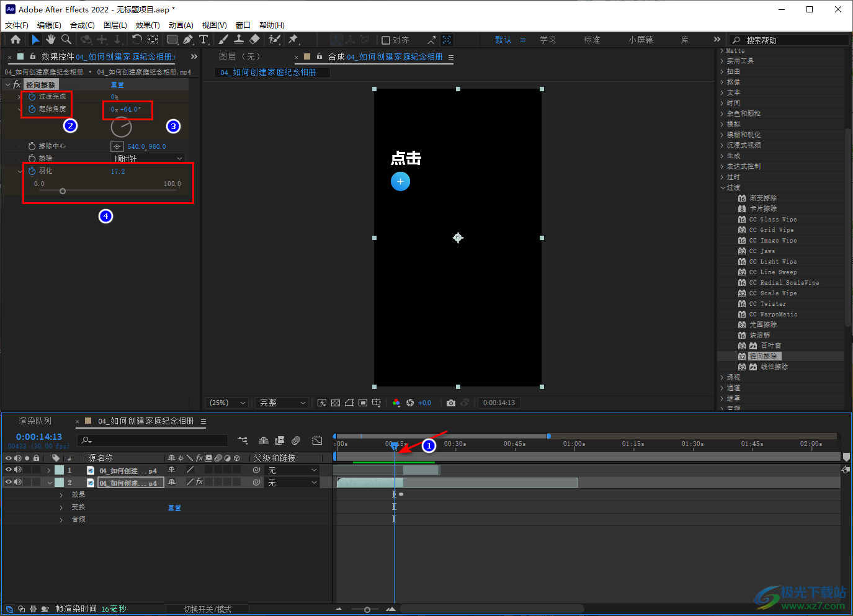Viewport: 853px width, 616px height.
Task: Click 重置 link for 变换 group
Action: click(174, 508)
